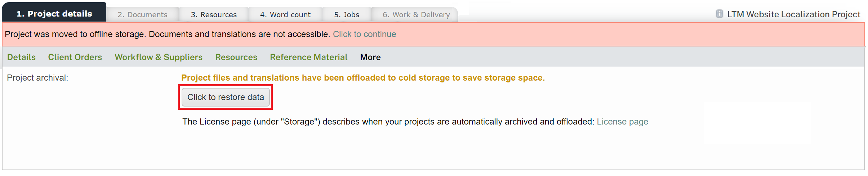Open the Details sub-menu item

(x=21, y=57)
